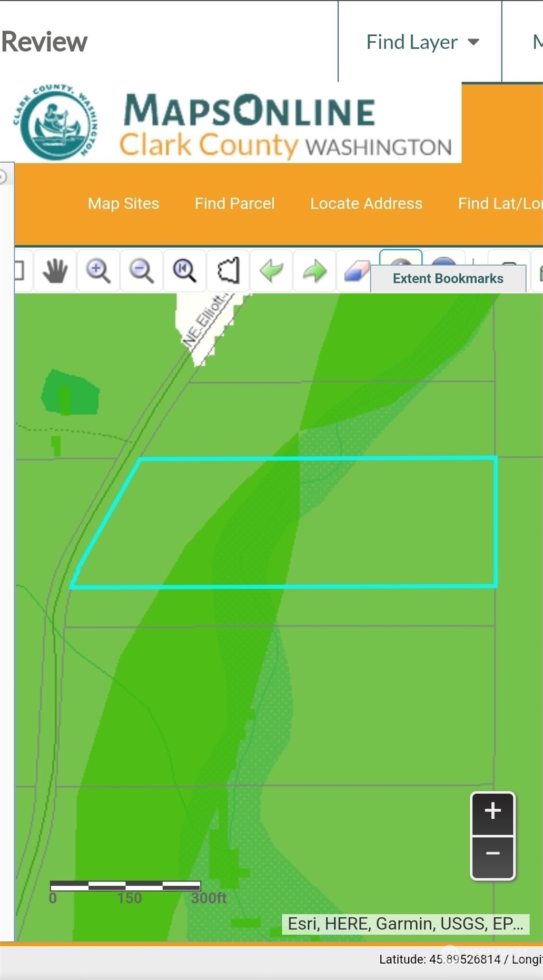Click the Clark County Washington seal logo
Image resolution: width=543 pixels, height=980 pixels.
(55, 122)
